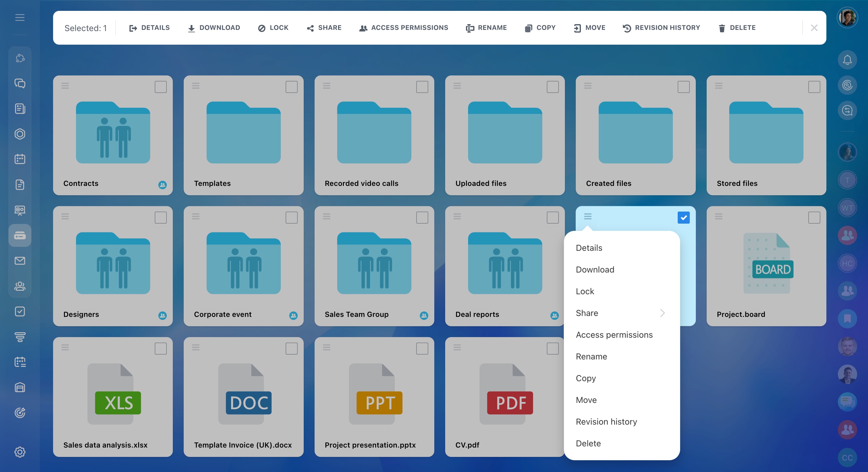Open the calendar icon in left sidebar
868x472 pixels.
coord(20,159)
